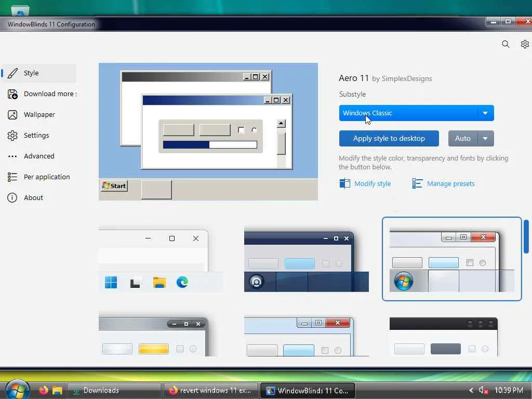Open the gear settings icon at top right
This screenshot has width=532, height=399.
(x=525, y=44)
